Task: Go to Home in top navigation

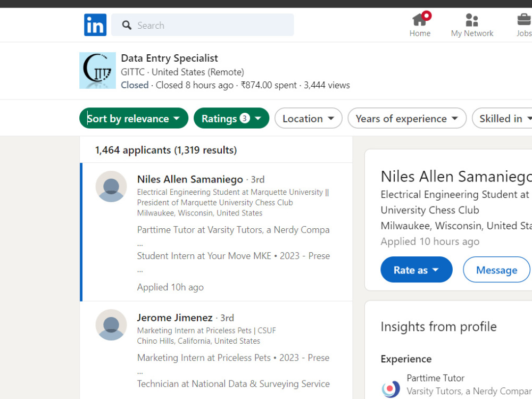Action: pyautogui.click(x=420, y=24)
